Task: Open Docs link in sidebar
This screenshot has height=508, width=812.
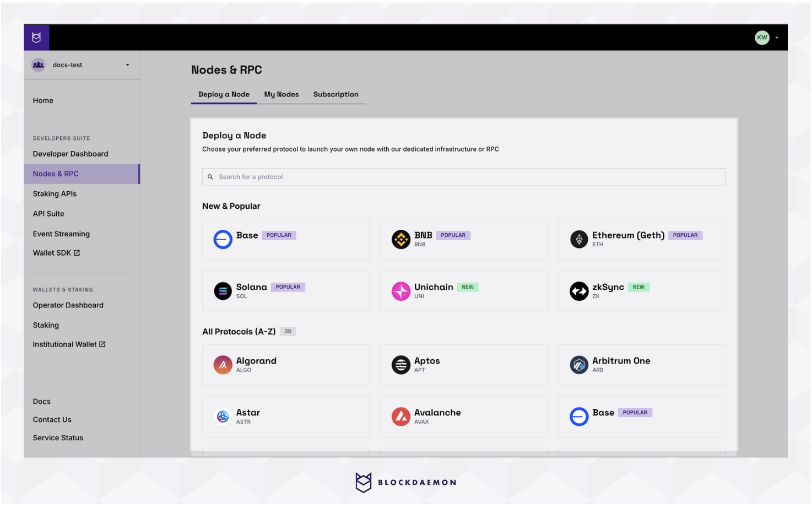Action: pyautogui.click(x=42, y=402)
